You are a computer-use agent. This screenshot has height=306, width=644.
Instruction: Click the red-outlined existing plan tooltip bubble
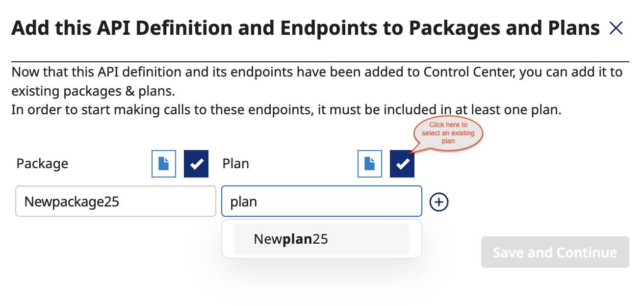[x=448, y=132]
